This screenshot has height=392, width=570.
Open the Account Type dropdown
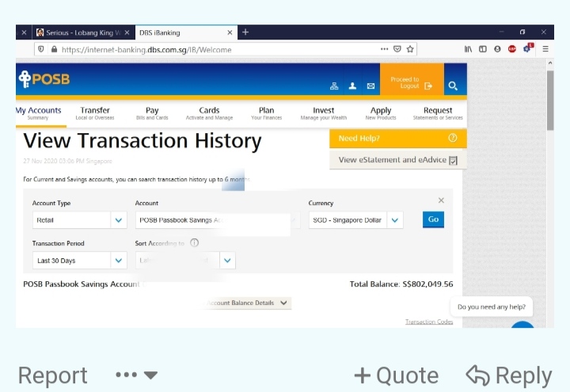pyautogui.click(x=119, y=220)
